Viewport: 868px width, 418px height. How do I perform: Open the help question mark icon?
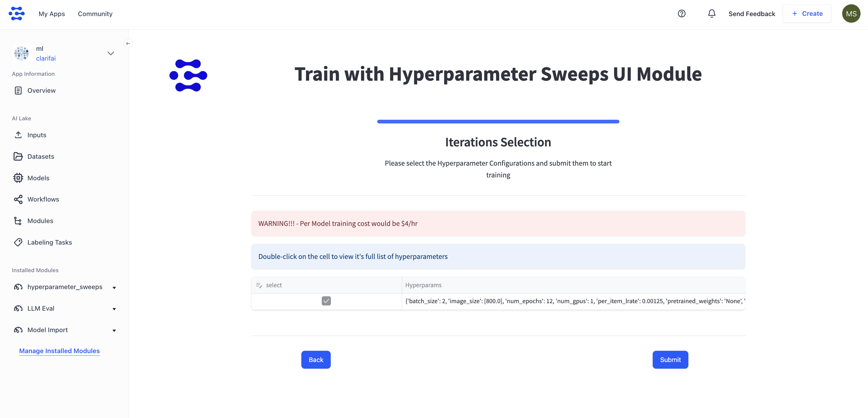tap(681, 14)
